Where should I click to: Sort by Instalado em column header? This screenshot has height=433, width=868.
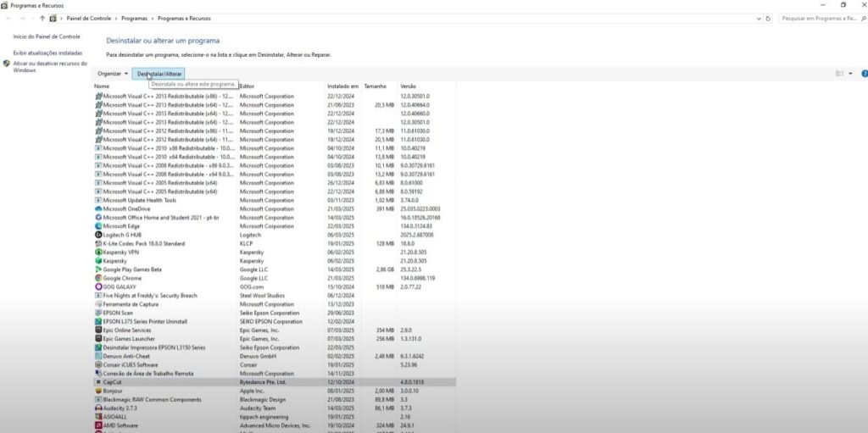click(x=343, y=86)
